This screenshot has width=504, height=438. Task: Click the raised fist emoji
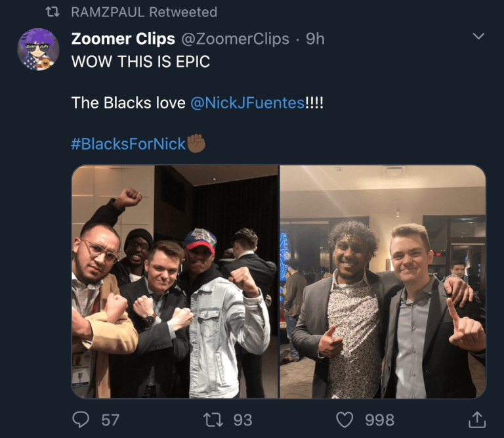coord(196,143)
